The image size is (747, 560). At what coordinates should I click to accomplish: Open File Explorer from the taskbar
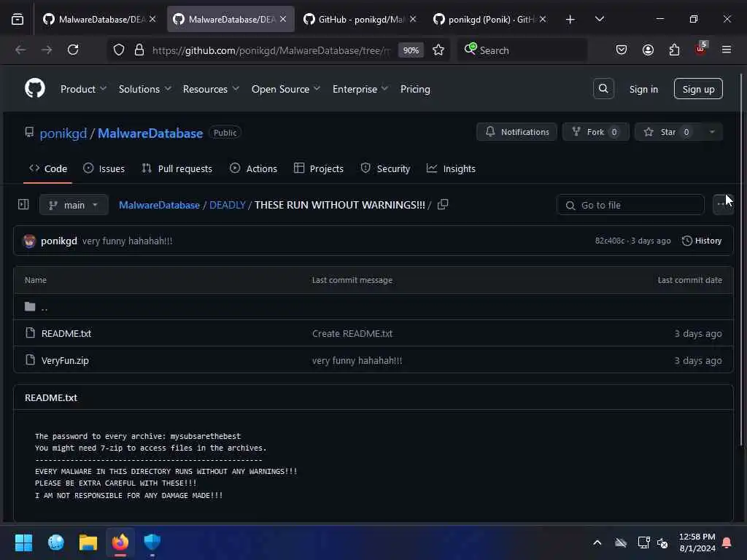tap(88, 542)
